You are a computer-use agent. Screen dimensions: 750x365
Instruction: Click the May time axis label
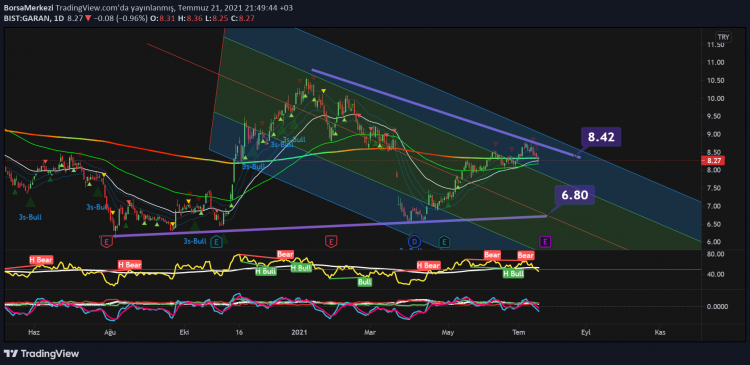click(448, 332)
